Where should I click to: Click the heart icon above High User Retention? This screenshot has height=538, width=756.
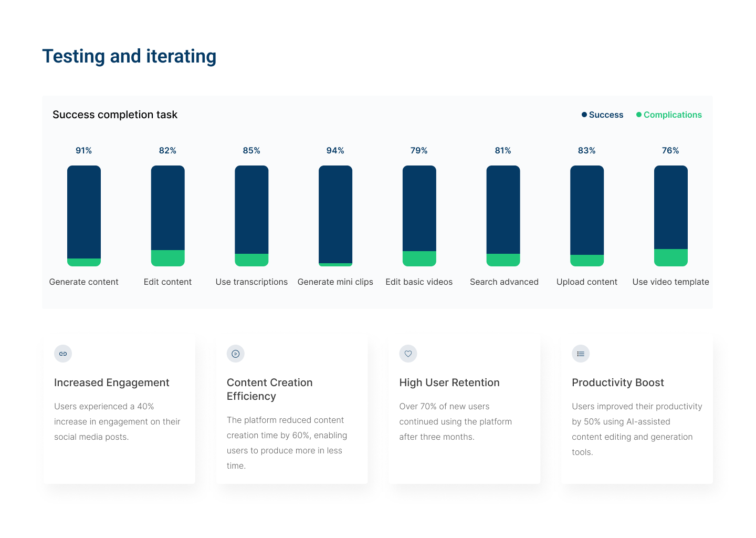[408, 354]
